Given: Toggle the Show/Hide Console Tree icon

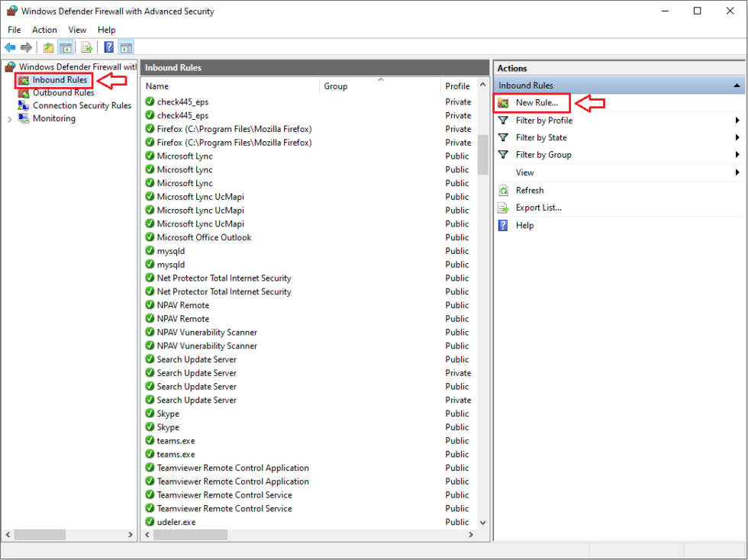Looking at the screenshot, I should coord(66,47).
